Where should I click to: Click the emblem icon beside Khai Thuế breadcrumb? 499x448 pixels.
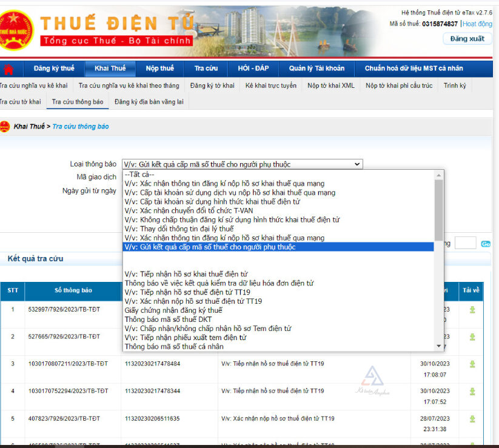(5, 126)
